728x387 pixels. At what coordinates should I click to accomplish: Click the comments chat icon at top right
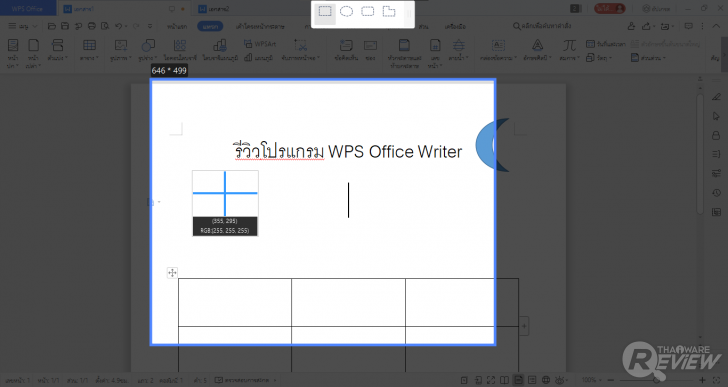point(689,26)
